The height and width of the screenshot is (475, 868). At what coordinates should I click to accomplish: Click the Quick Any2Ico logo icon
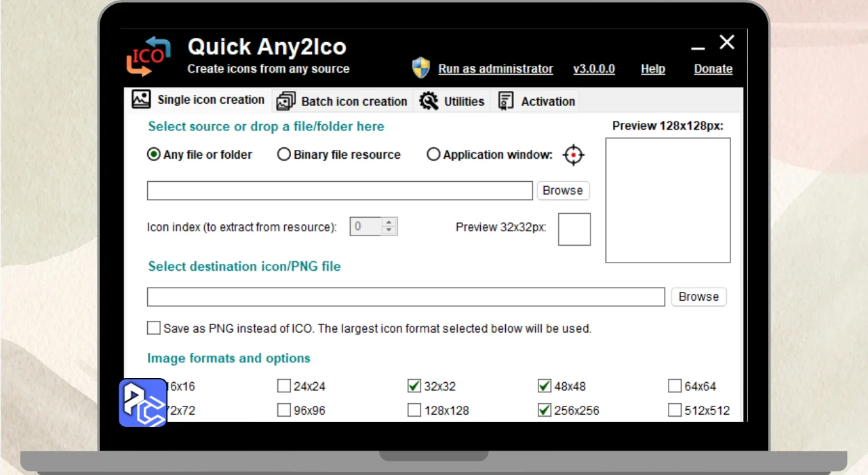(148, 56)
